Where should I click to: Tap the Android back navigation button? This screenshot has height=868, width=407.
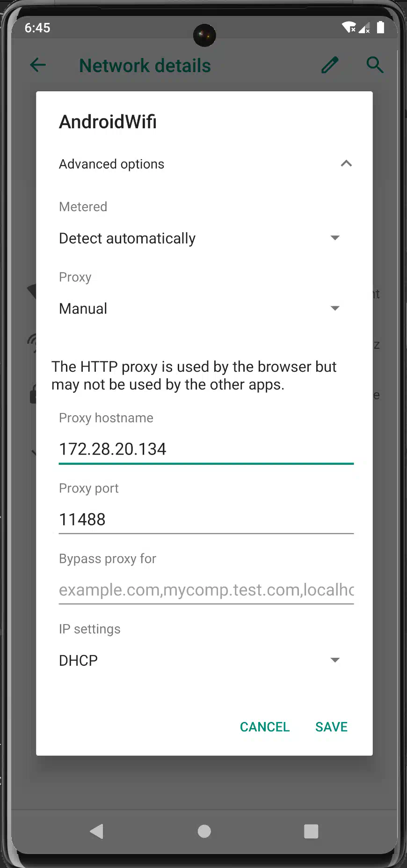[96, 831]
